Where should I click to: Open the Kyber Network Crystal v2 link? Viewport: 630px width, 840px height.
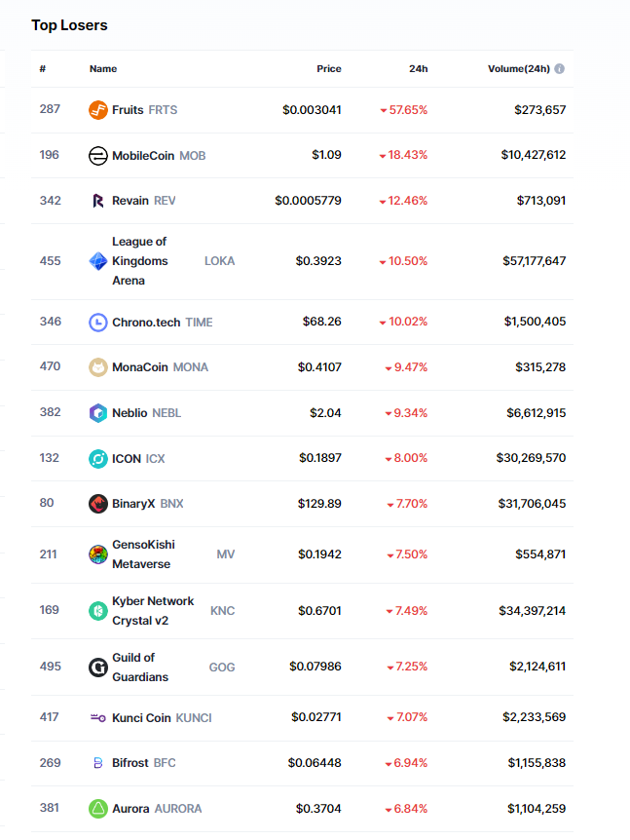point(152,611)
